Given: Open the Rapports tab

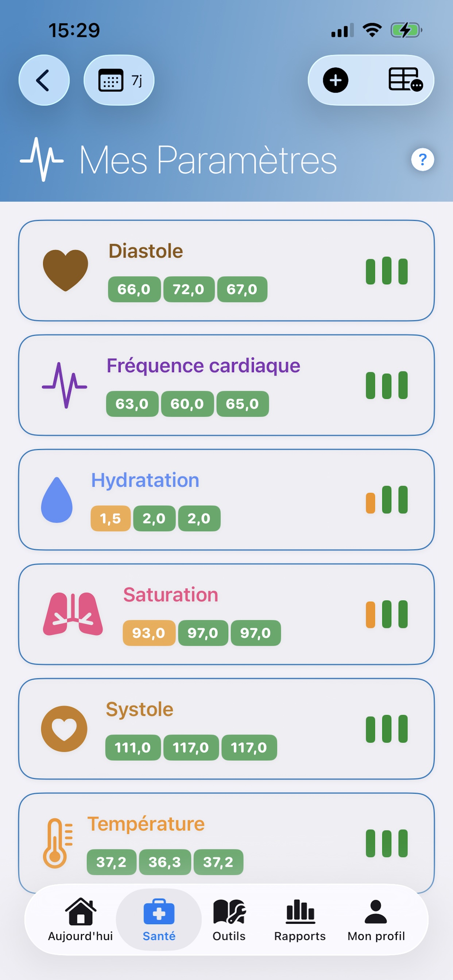Looking at the screenshot, I should [x=300, y=919].
